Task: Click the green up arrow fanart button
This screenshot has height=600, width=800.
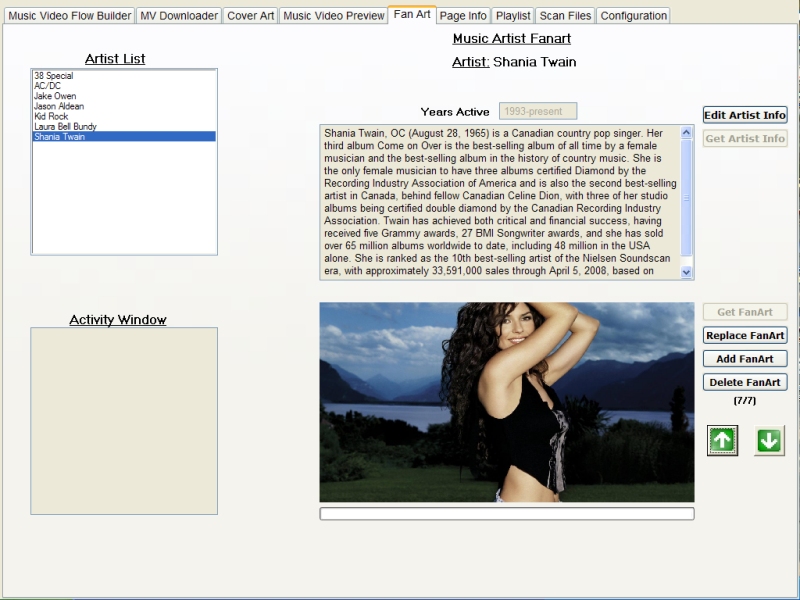Action: coord(723,440)
